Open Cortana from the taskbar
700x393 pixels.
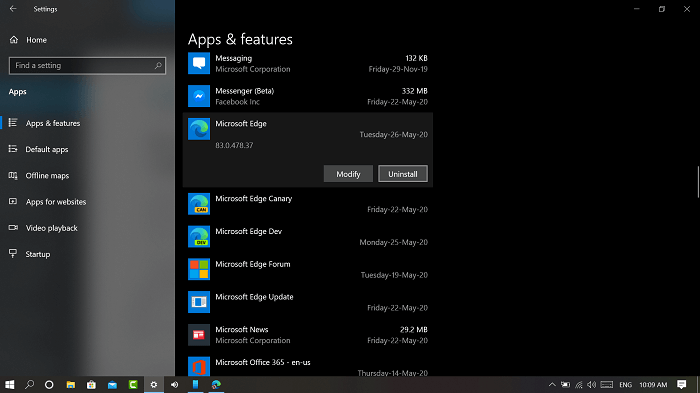tap(49, 385)
